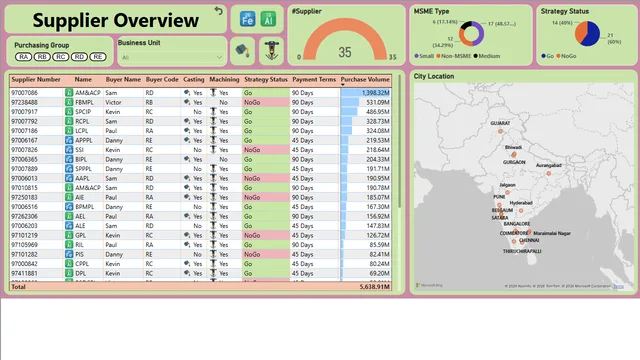Click the machining icon in row 97007826

point(213,149)
